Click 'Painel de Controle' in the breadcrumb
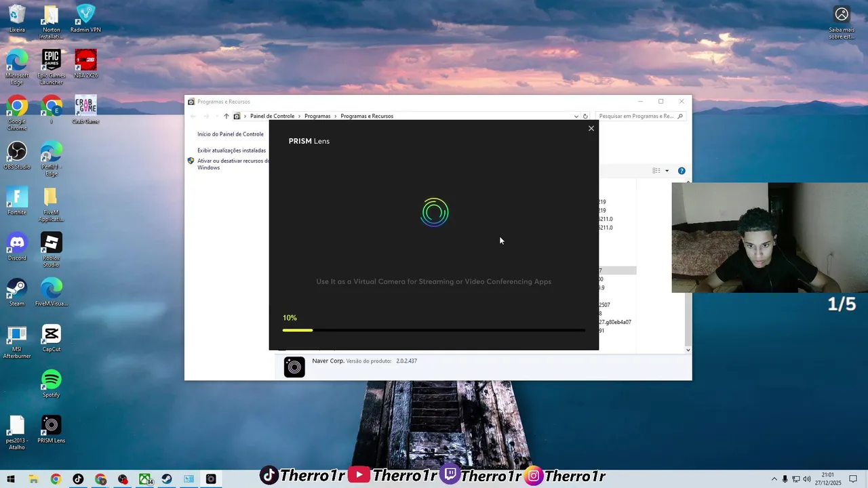This screenshot has width=868, height=488. 272,116
